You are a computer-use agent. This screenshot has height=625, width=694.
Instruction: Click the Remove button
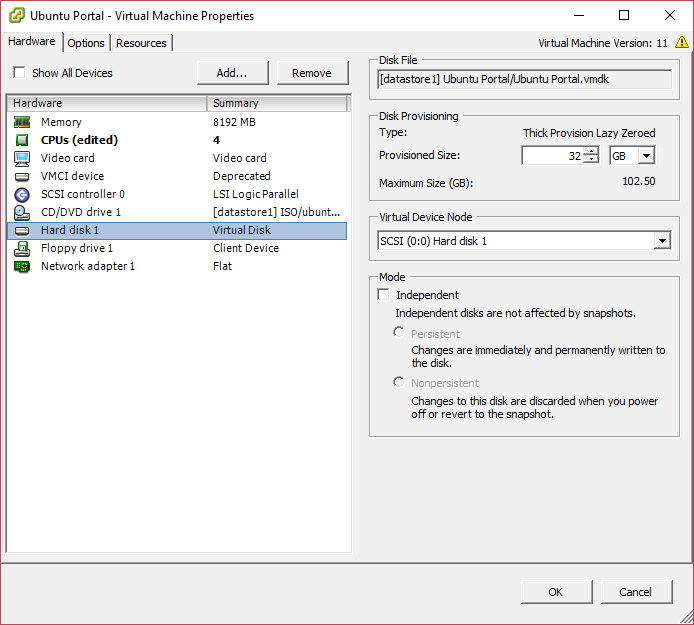[x=312, y=73]
